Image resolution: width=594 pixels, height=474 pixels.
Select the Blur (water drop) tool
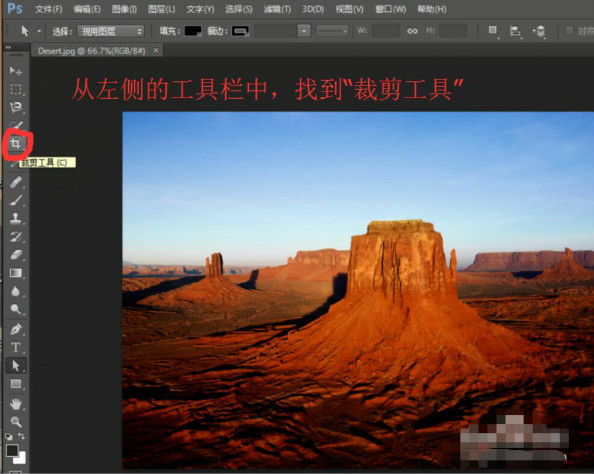[16, 291]
